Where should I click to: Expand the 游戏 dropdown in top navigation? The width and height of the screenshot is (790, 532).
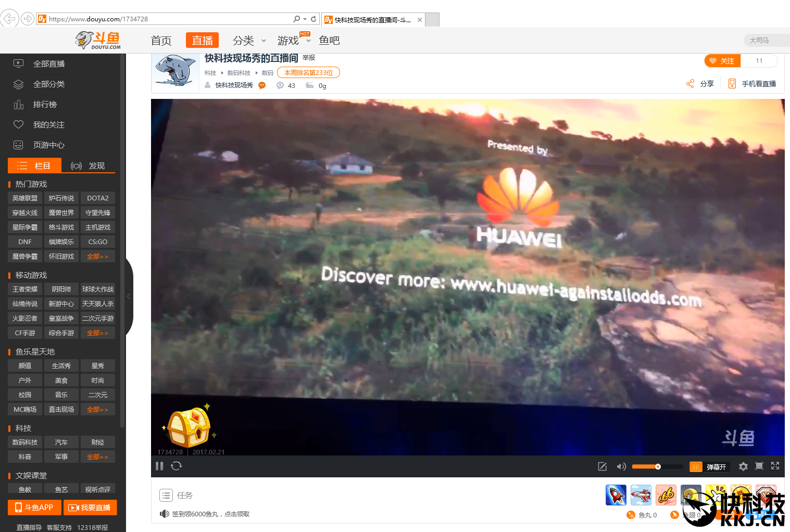pyautogui.click(x=294, y=41)
